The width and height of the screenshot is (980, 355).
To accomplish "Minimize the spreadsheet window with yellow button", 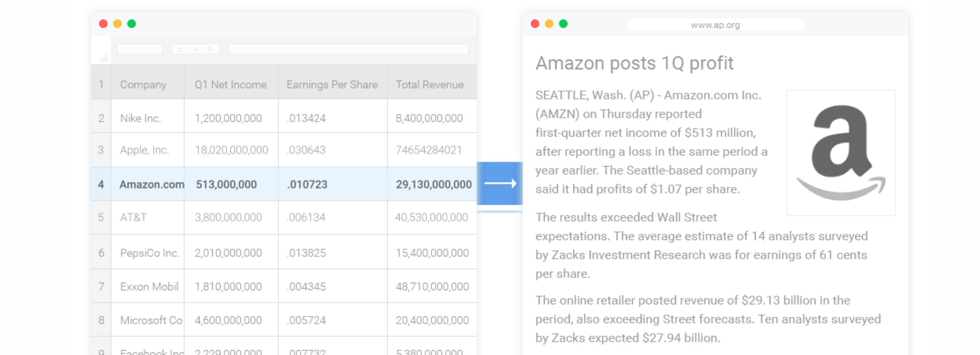I will 117,24.
